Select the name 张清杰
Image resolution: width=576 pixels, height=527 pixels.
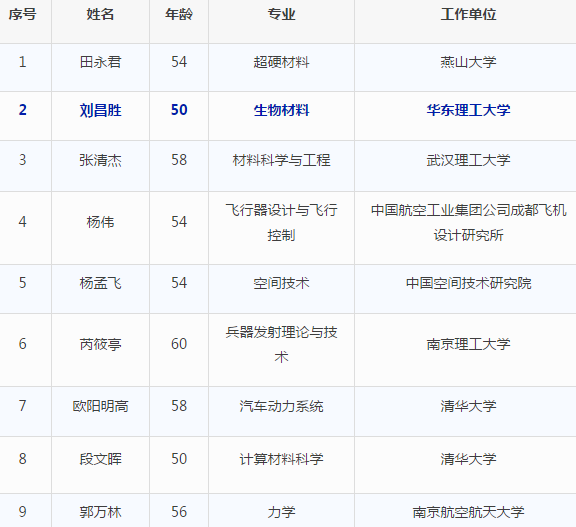point(100,160)
